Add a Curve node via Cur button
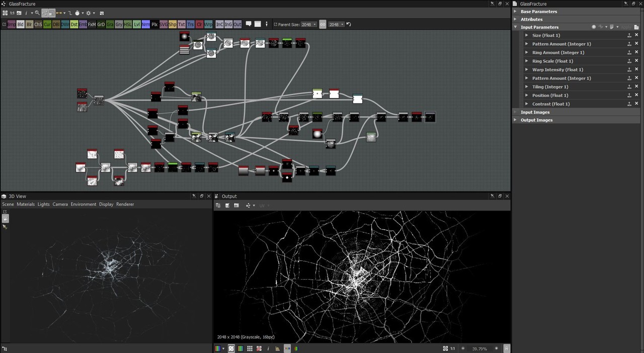 (47, 24)
